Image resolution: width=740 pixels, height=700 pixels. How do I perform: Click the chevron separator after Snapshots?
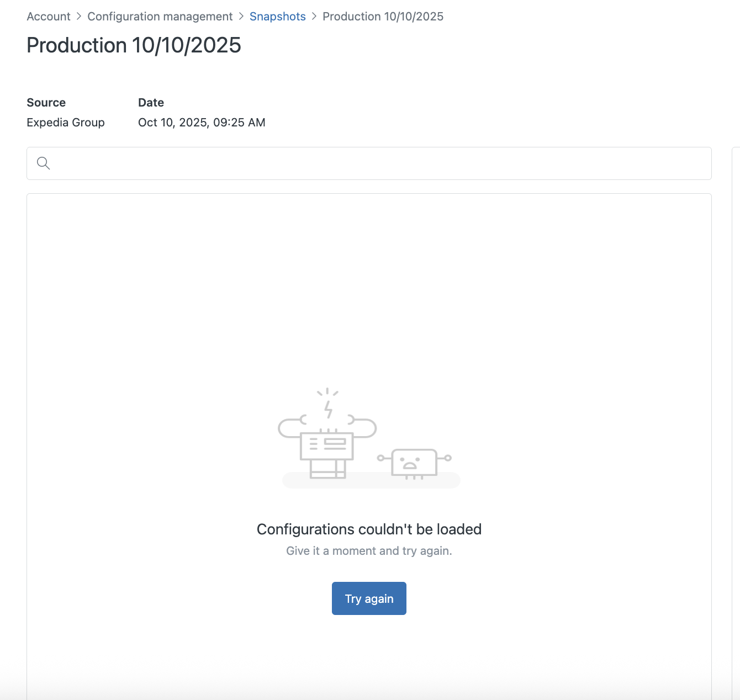(x=314, y=17)
